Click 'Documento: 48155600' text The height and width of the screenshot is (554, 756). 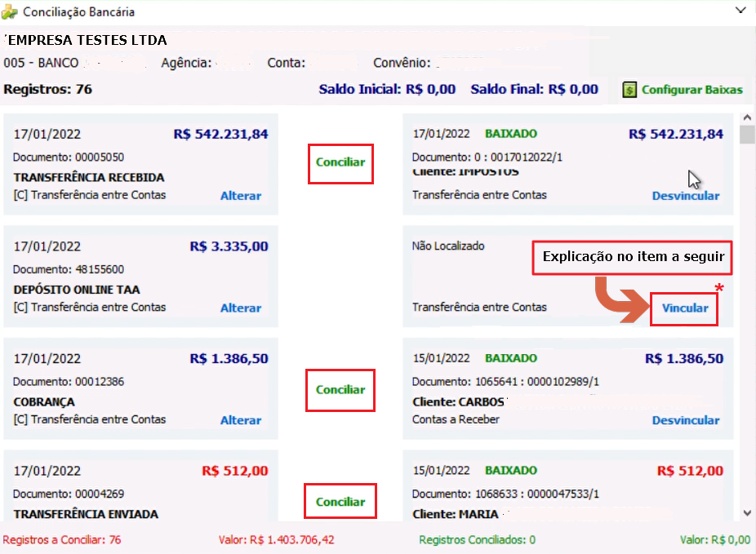point(69,269)
